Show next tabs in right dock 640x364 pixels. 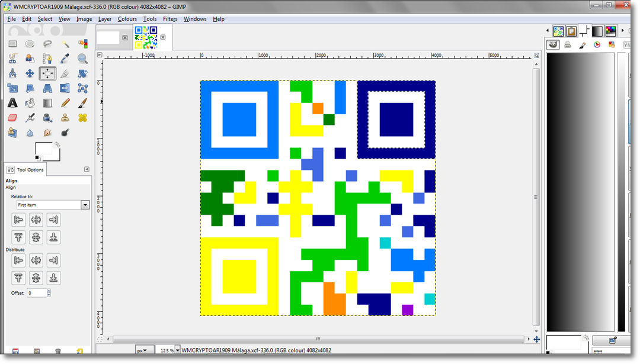point(622,31)
